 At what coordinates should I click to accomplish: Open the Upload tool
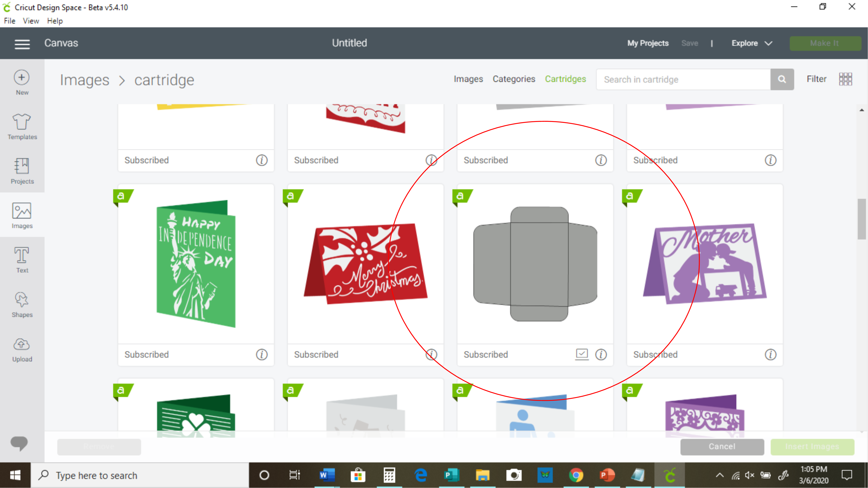(x=22, y=349)
